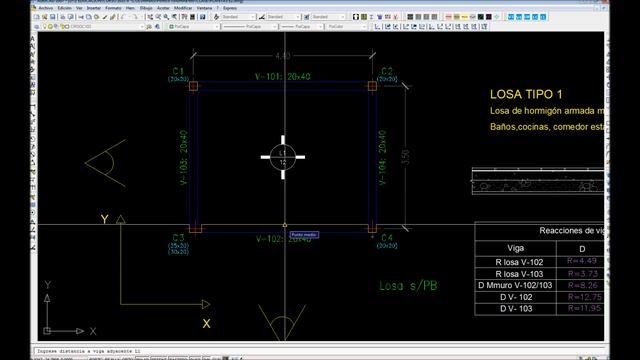
Task: Click the V-101: 20x40 beam label
Action: coord(282,77)
